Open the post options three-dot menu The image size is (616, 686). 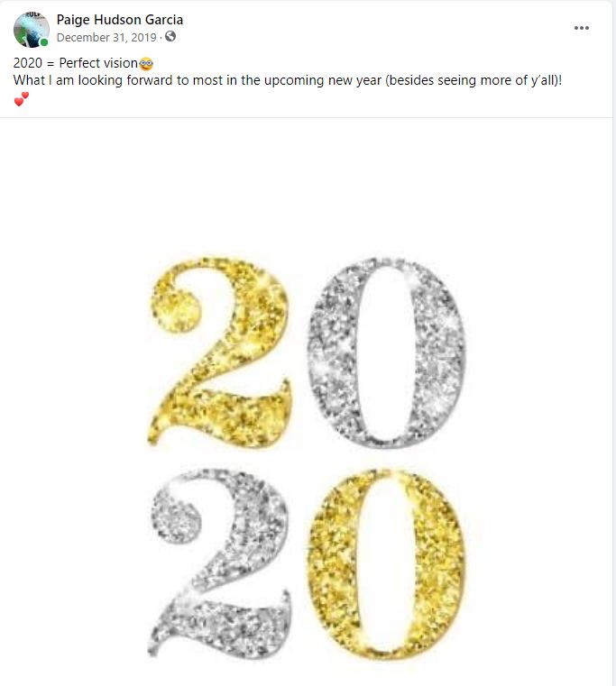tap(582, 28)
